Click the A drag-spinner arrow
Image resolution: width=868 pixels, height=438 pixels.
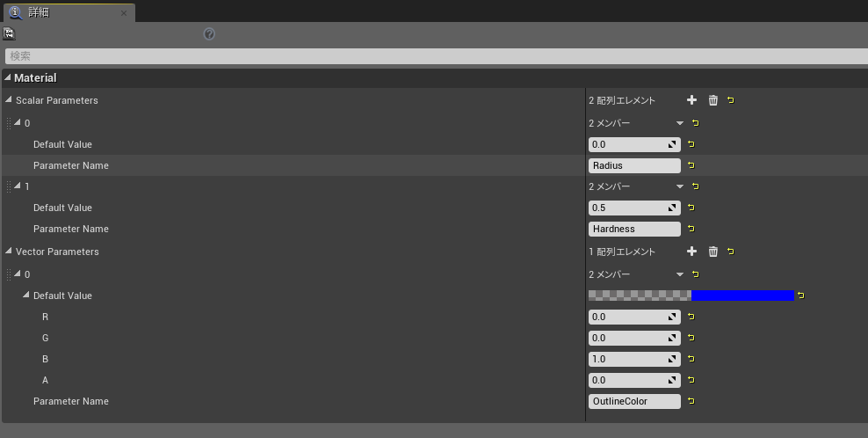672,380
